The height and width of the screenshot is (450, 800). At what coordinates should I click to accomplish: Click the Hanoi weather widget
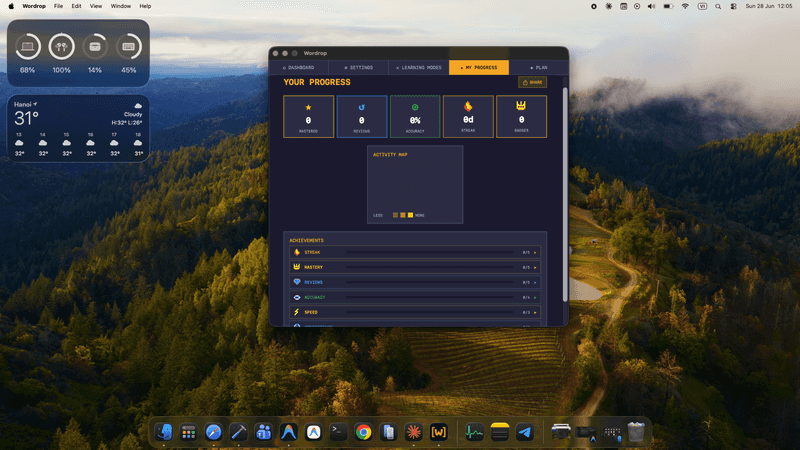78,129
